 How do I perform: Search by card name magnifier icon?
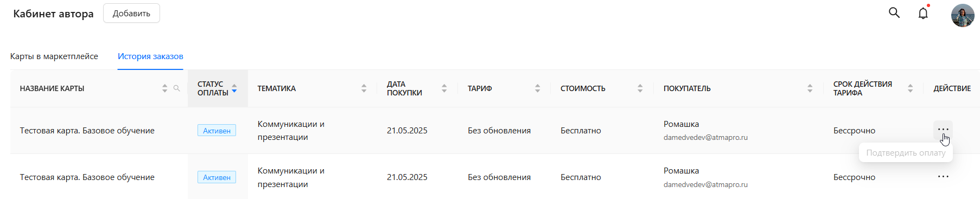pyautogui.click(x=176, y=88)
